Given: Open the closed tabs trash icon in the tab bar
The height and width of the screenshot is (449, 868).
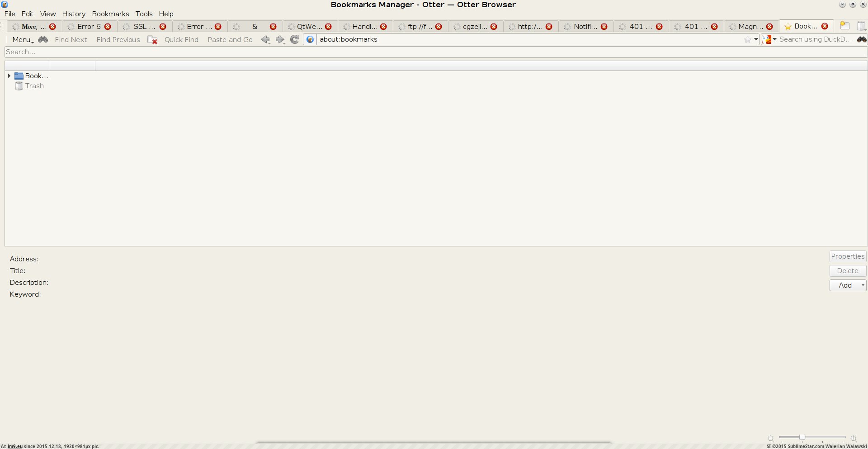Looking at the screenshot, I should click(862, 26).
